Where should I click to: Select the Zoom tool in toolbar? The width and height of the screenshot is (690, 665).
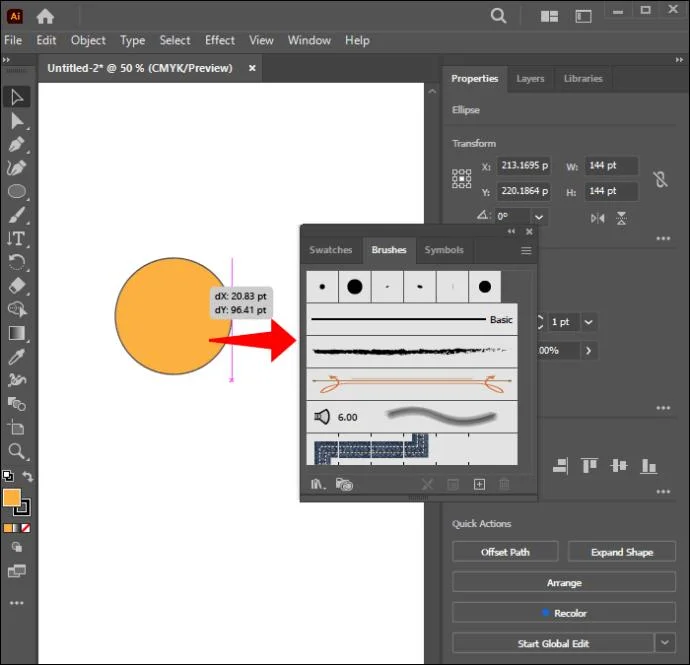(x=17, y=451)
